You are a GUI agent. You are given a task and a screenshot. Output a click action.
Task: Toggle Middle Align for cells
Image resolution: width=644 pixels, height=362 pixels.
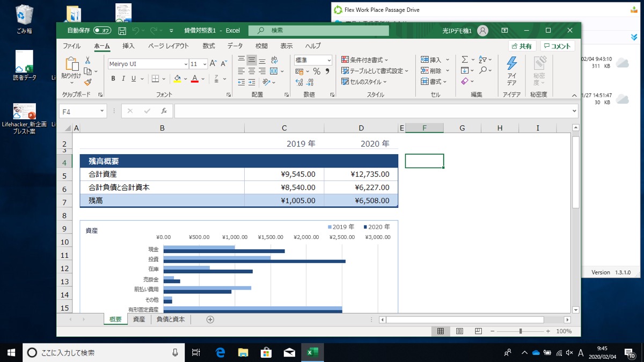[252, 60]
